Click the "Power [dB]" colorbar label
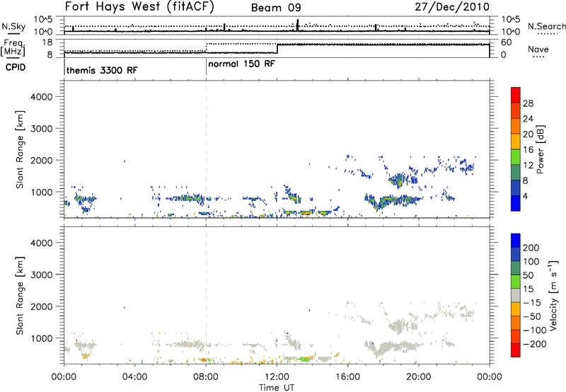This screenshot has height=392, width=566. pos(541,149)
